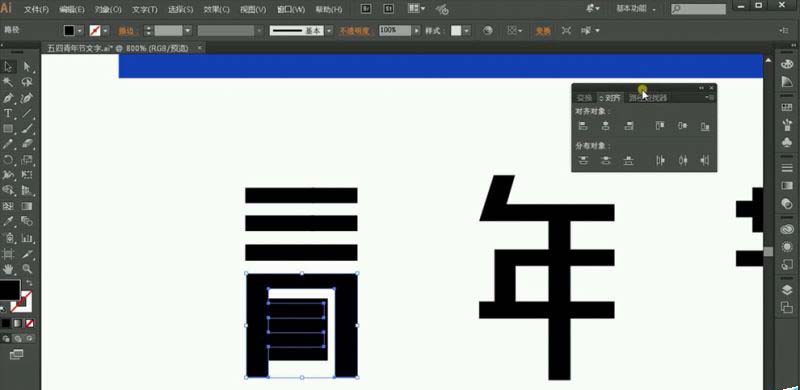Image resolution: width=800 pixels, height=390 pixels.
Task: Select the Rectangle tool
Action: [8, 129]
